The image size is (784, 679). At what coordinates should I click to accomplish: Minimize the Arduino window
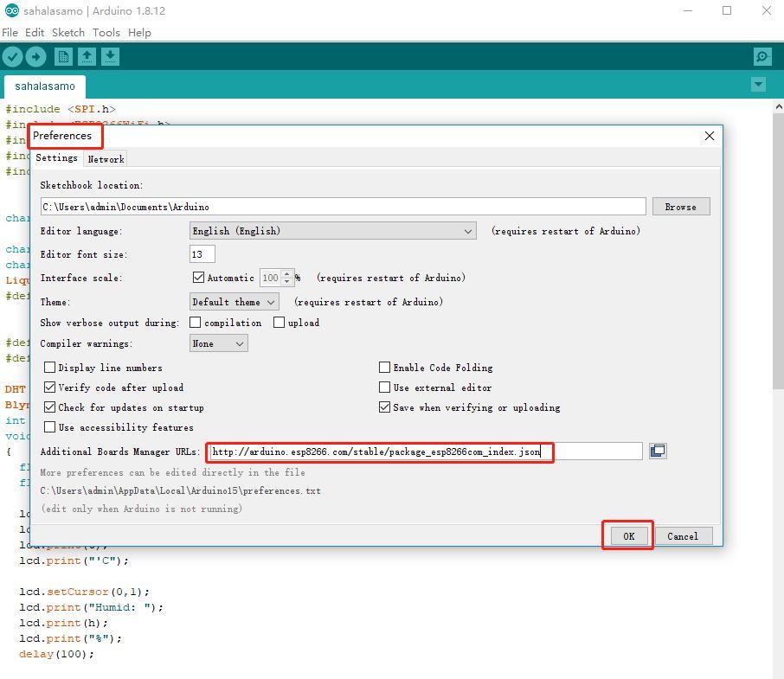(688, 10)
